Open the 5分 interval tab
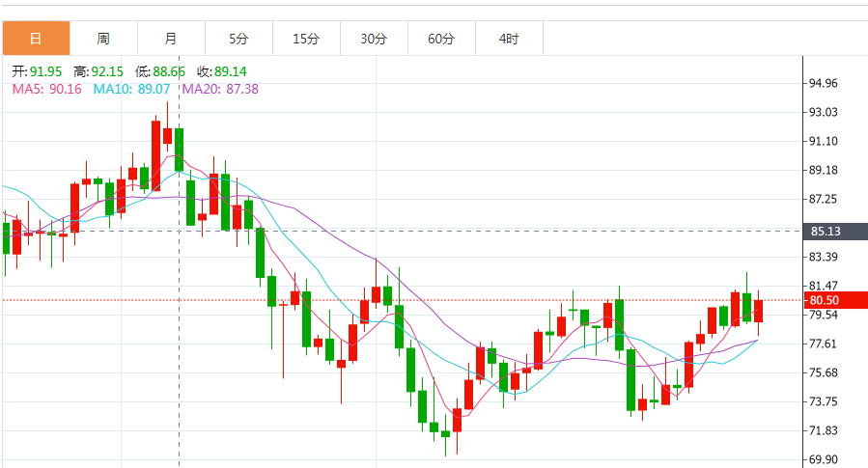The width and height of the screenshot is (868, 468). point(238,39)
